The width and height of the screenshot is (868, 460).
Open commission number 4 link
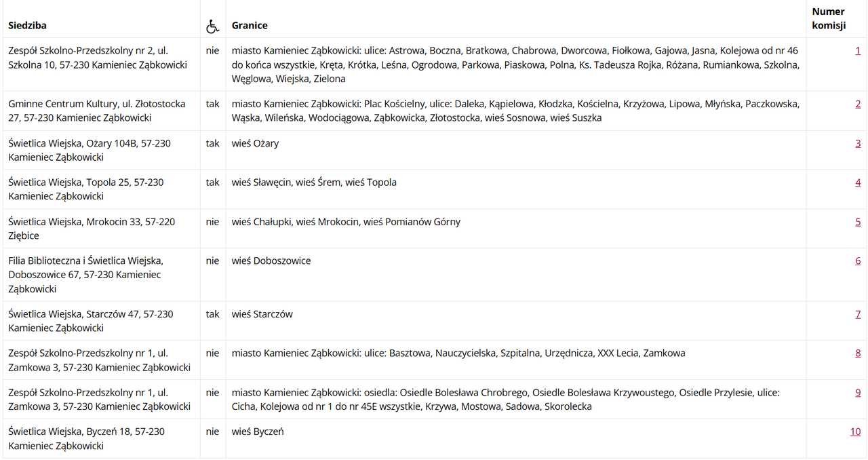[858, 183]
